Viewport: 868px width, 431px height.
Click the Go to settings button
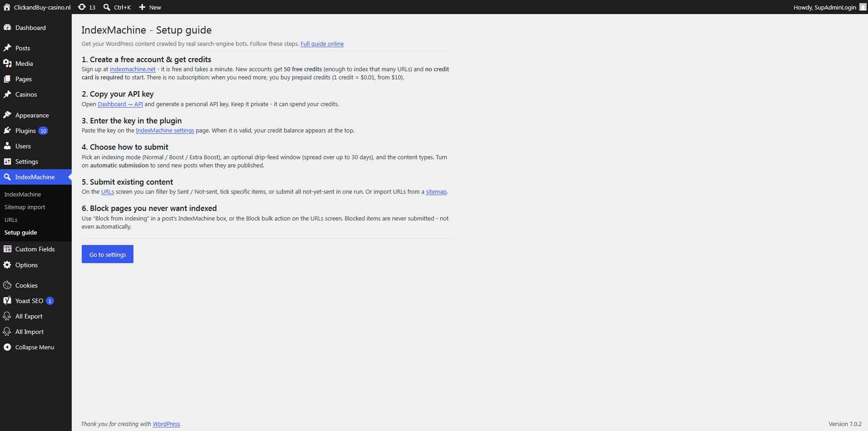click(x=108, y=254)
